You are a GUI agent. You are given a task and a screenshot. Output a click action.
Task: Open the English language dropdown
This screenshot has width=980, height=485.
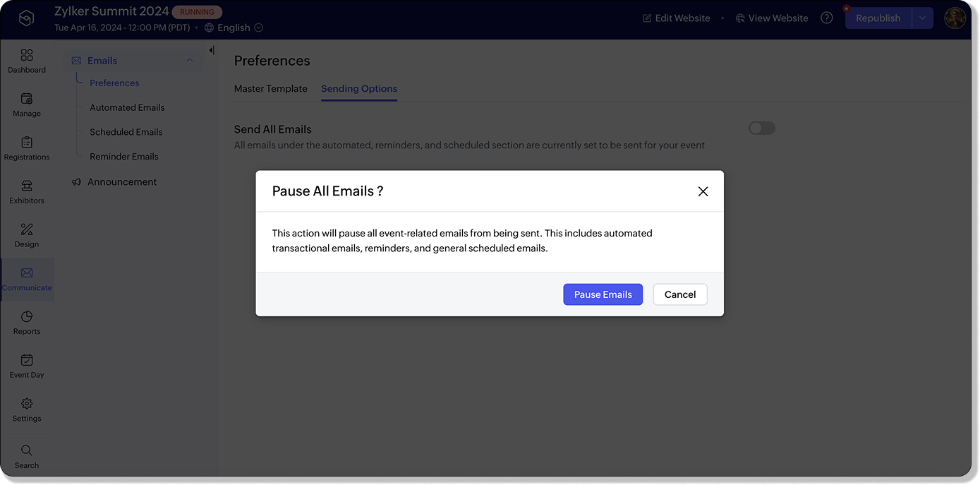(x=234, y=28)
